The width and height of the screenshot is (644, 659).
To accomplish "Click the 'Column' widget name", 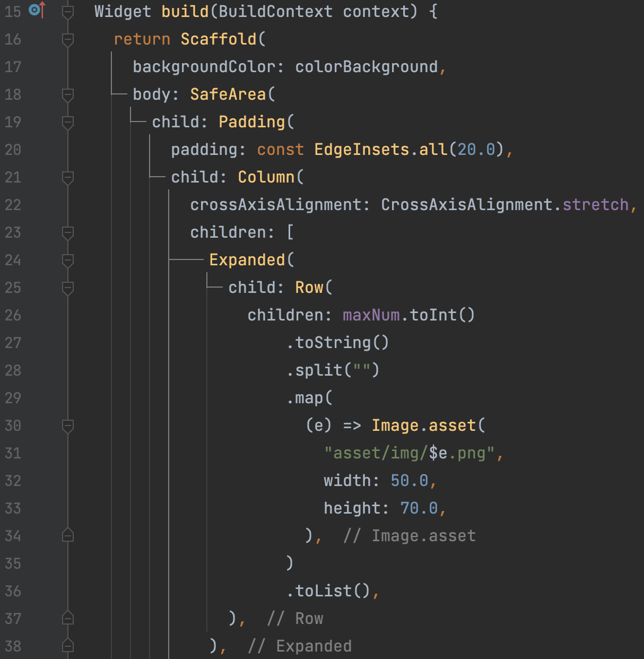I will [266, 177].
